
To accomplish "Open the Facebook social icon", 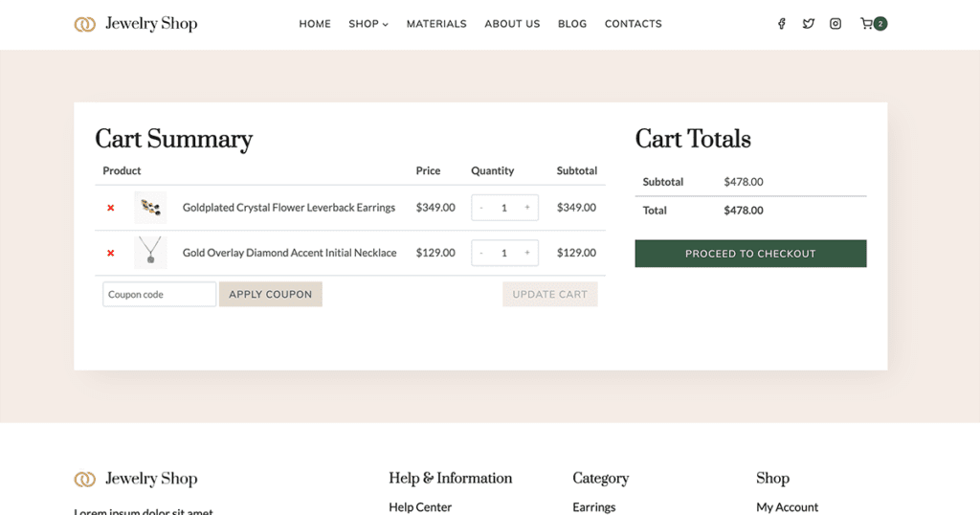I will (x=781, y=24).
